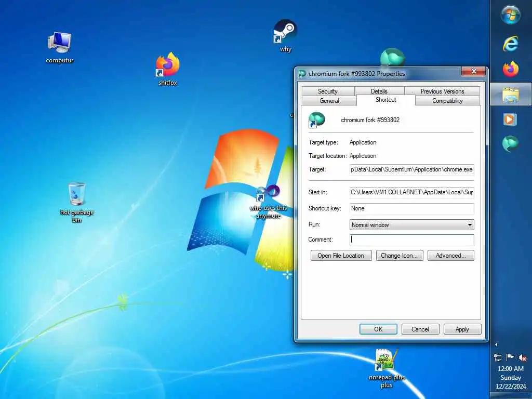Launch Internet Explorer from the taskbar
The height and width of the screenshot is (399, 532).
pyautogui.click(x=510, y=44)
